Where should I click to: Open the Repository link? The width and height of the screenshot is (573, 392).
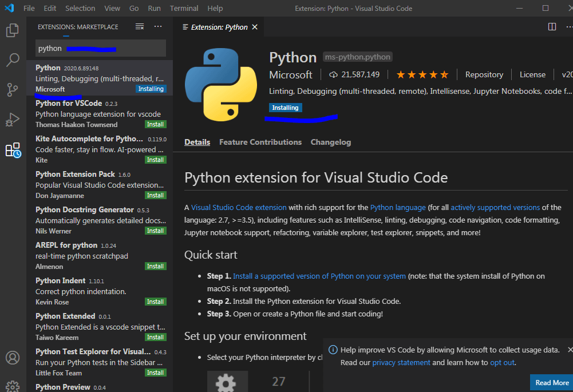tap(484, 74)
